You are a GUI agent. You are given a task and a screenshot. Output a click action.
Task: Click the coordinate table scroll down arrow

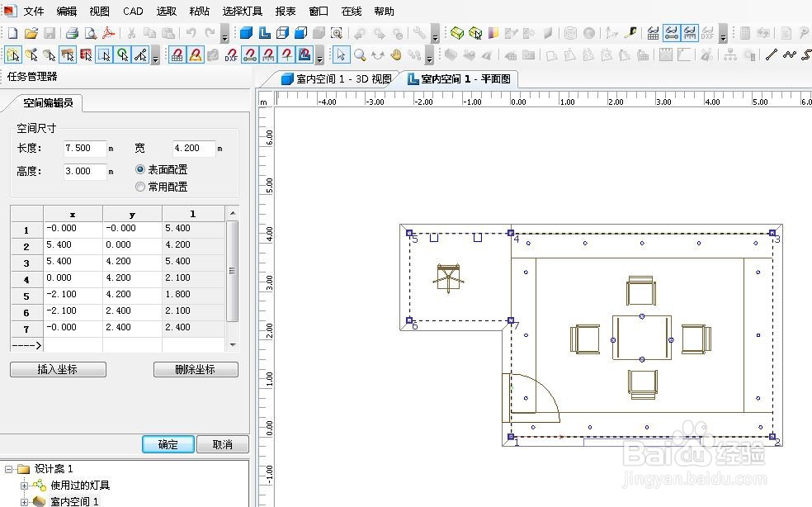coord(233,344)
